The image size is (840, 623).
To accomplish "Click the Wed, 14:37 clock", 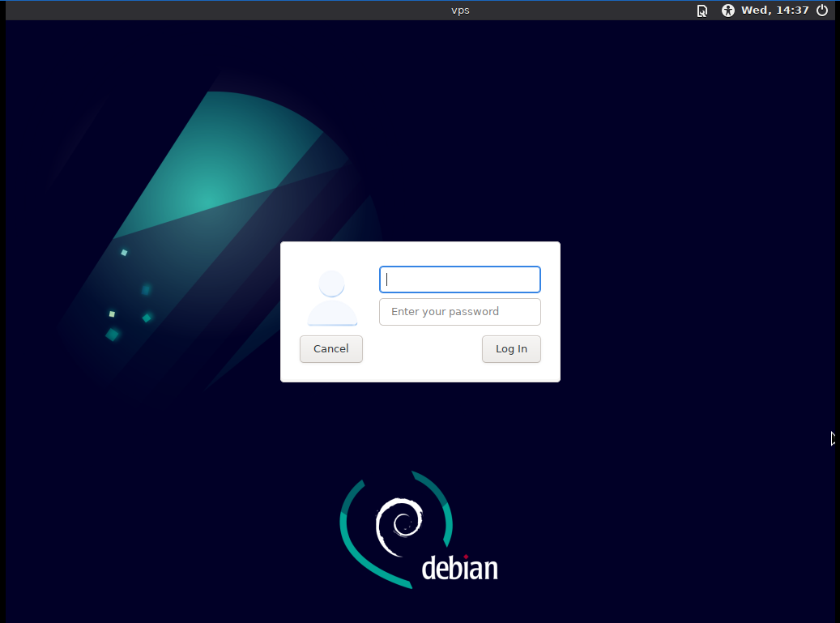I will pyautogui.click(x=774, y=11).
